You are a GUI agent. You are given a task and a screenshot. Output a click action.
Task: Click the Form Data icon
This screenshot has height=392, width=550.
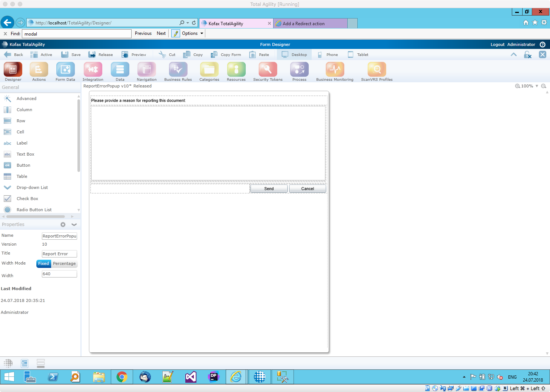[65, 70]
